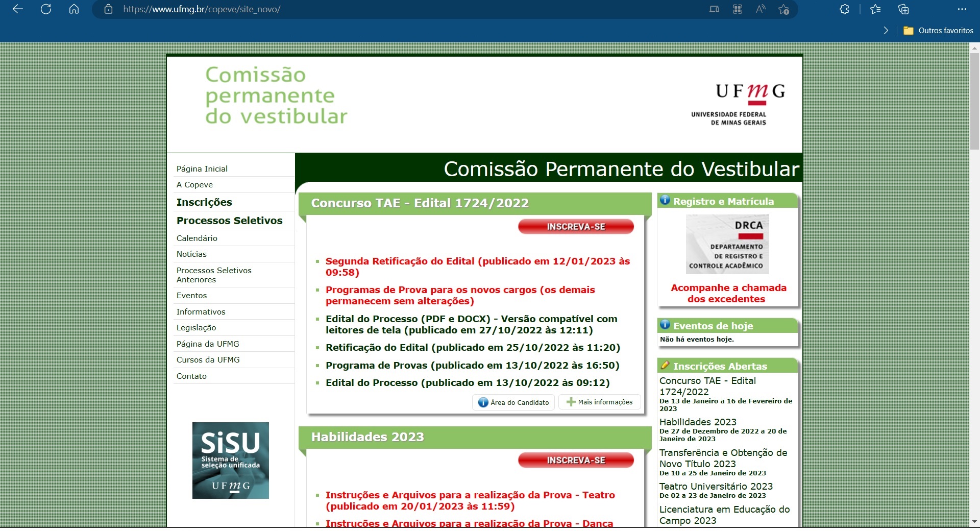Click the Concurso TAE section heading
The height and width of the screenshot is (531, 980).
click(420, 203)
